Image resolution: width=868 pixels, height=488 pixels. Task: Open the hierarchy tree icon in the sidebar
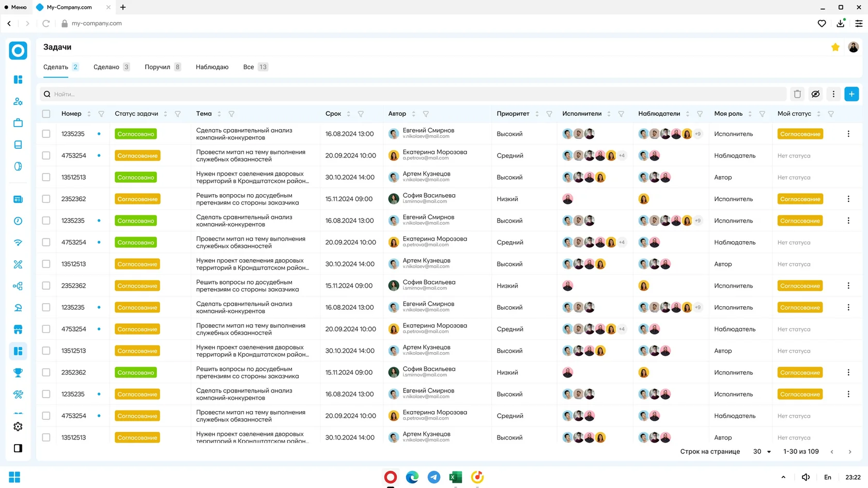pyautogui.click(x=18, y=286)
